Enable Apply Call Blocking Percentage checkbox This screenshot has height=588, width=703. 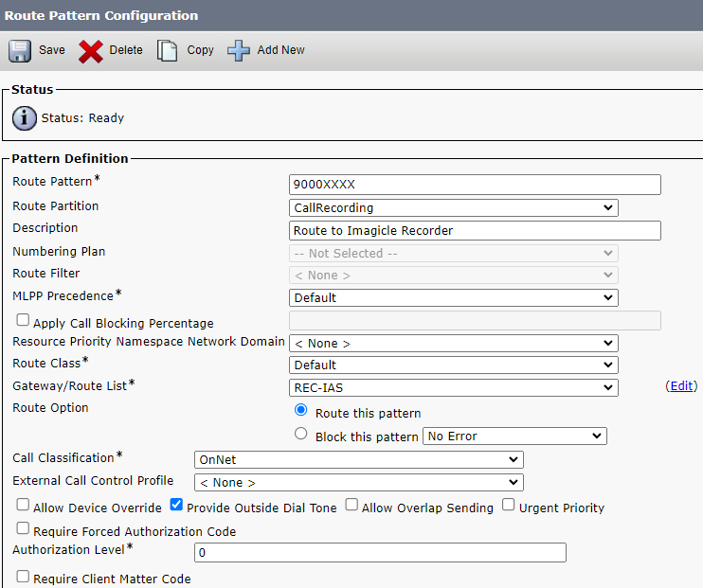tap(23, 321)
